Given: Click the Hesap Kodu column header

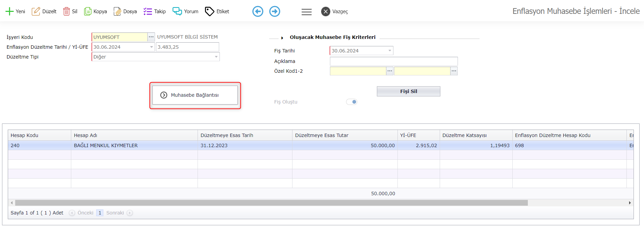Looking at the screenshot, I should (x=40, y=135).
